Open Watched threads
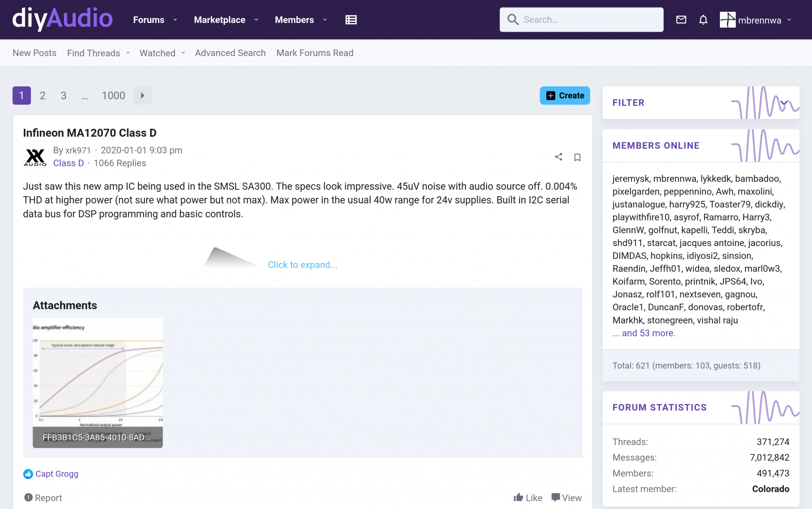 click(157, 53)
